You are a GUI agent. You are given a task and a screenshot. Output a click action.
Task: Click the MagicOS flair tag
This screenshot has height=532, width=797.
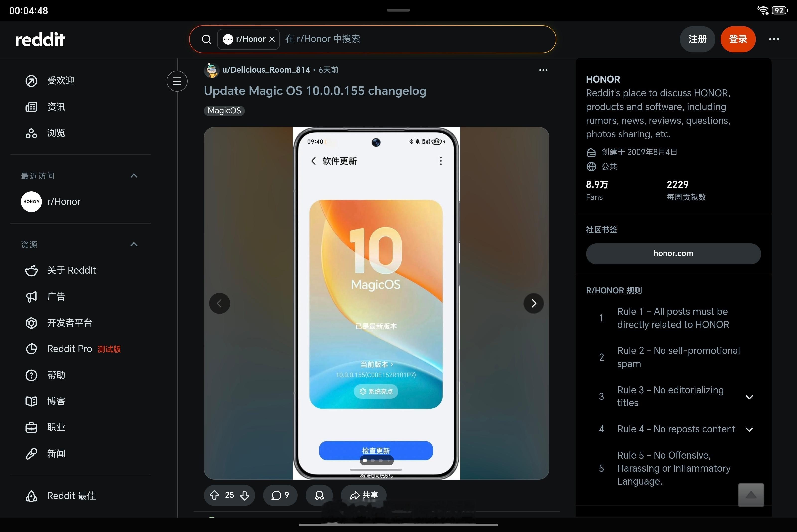(x=224, y=111)
